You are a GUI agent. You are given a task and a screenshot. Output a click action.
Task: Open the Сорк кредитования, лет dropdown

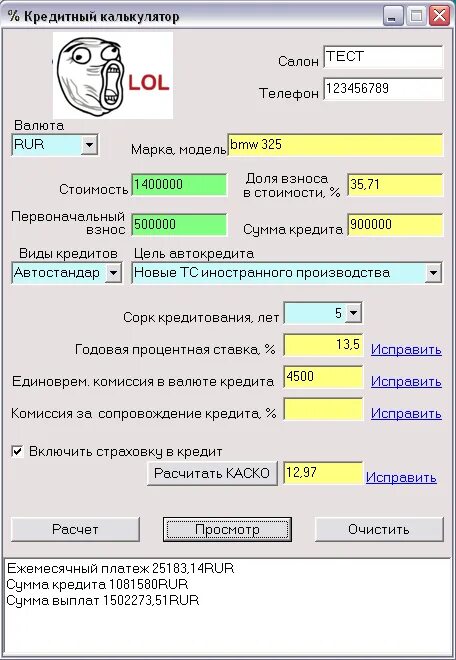[353, 313]
